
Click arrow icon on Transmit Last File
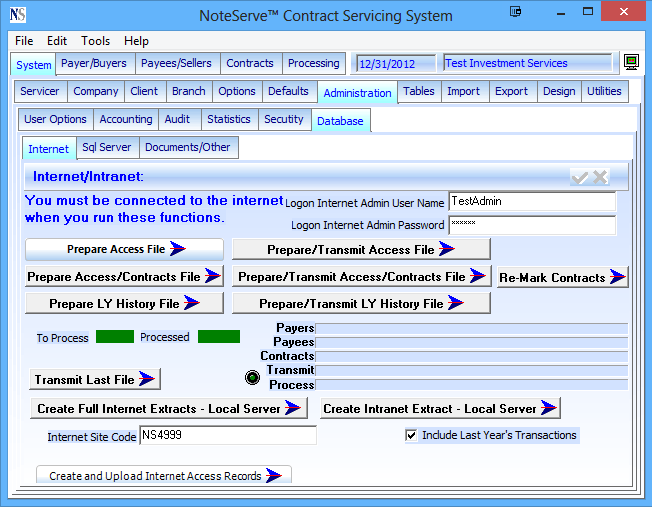click(148, 379)
